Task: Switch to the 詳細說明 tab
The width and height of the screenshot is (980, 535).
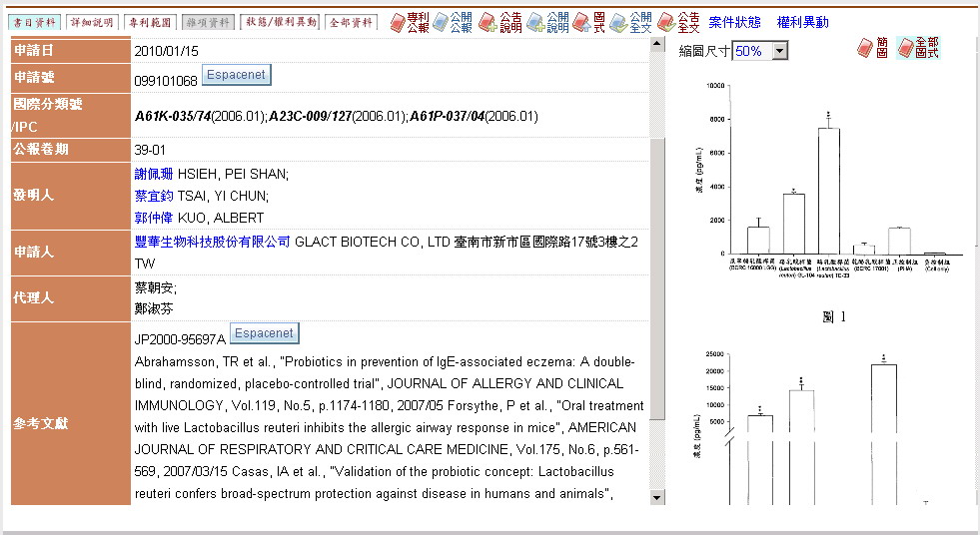Action: 93,22
